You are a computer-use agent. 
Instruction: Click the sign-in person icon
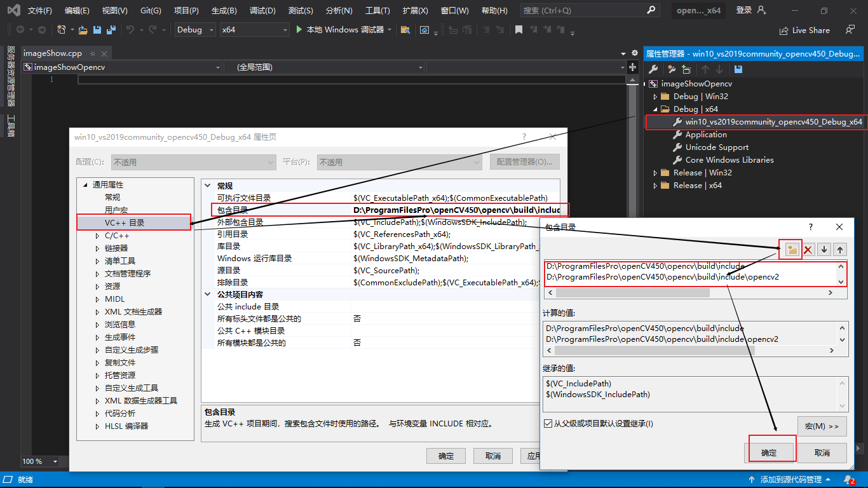762,10
